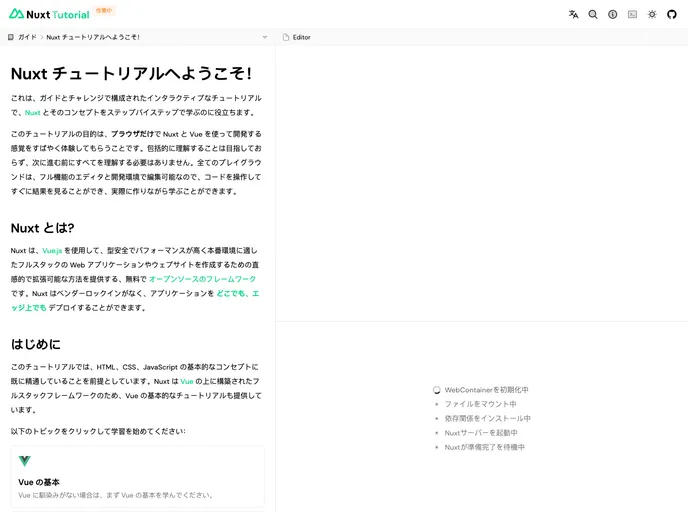Toggle light/dark theme sun icon
Image resolution: width=688 pixels, height=512 pixels.
[x=652, y=14]
